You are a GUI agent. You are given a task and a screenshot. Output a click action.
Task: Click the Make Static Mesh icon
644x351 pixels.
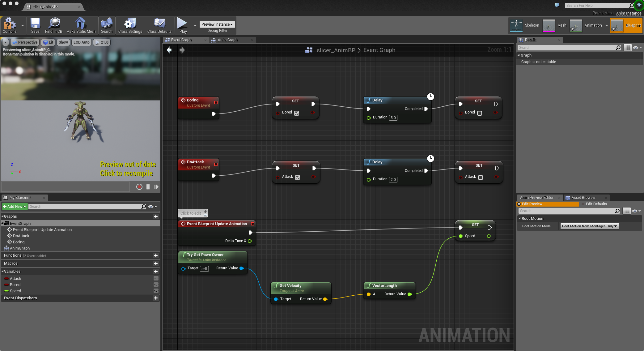81,25
